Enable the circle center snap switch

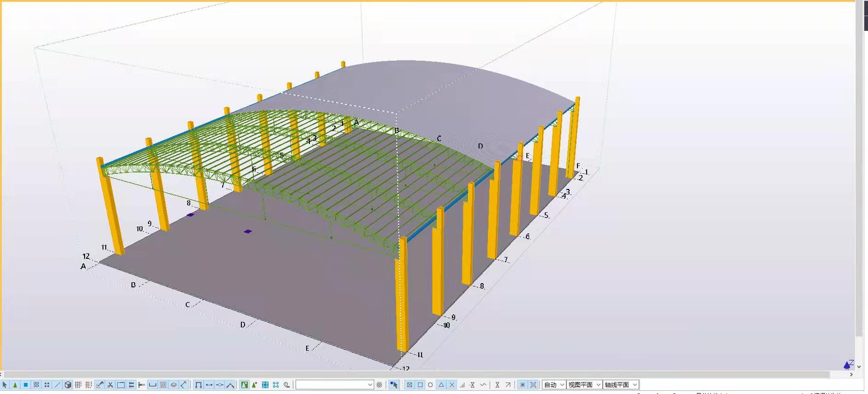pos(430,385)
